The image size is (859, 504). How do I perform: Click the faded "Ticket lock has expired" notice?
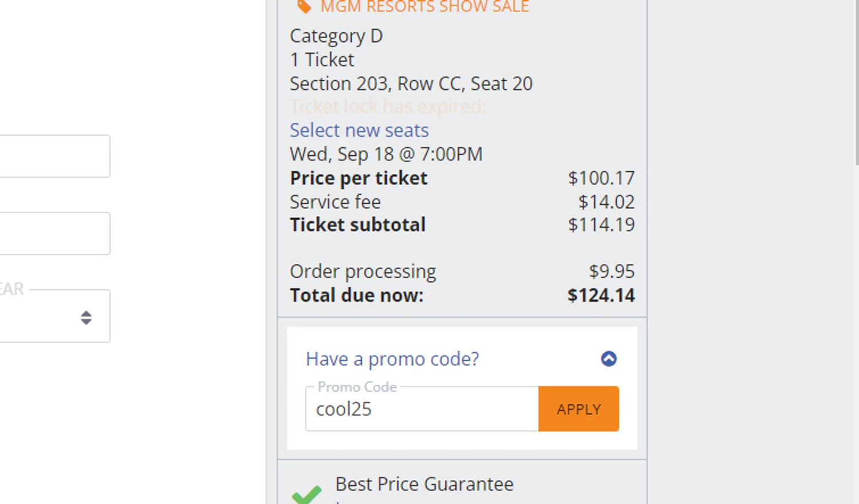tap(388, 107)
